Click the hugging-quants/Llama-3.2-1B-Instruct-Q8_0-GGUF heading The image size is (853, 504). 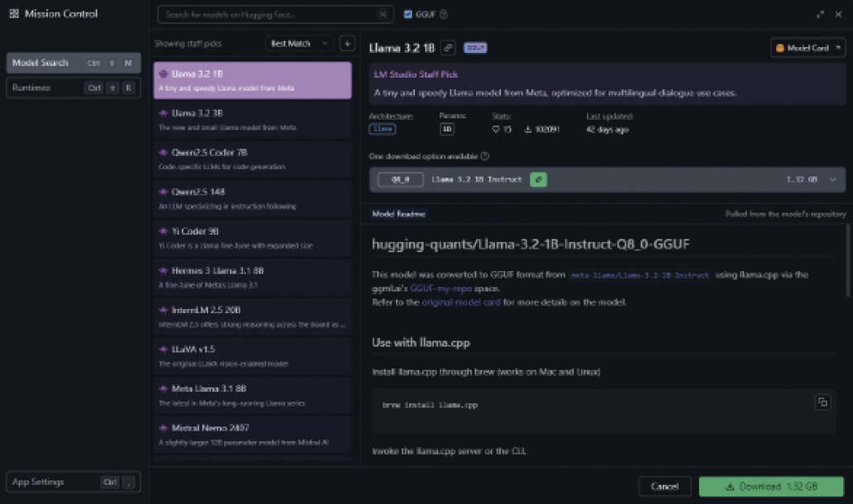point(531,245)
